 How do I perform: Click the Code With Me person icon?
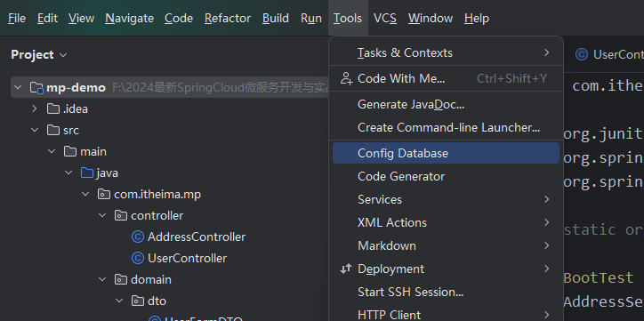coord(346,78)
